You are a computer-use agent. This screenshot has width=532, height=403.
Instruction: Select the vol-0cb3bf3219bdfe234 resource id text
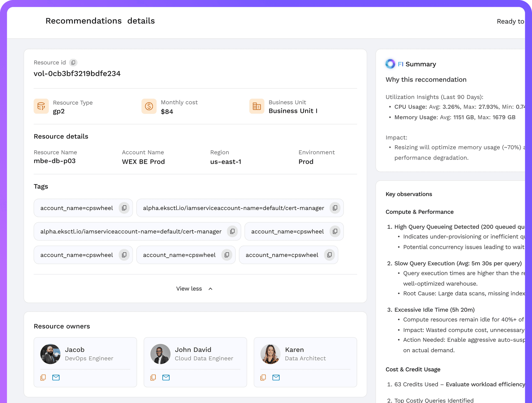[77, 73]
